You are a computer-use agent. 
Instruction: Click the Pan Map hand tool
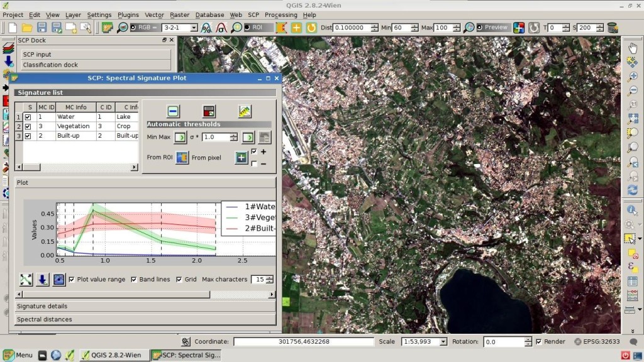(x=633, y=48)
